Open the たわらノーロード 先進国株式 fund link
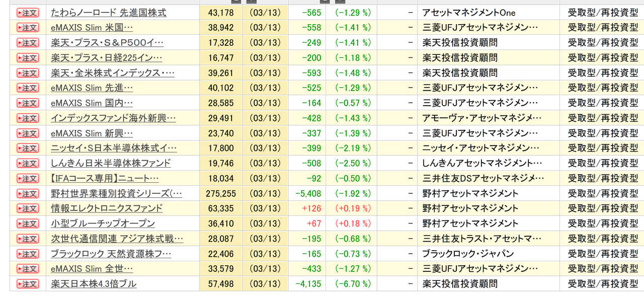The image size is (644, 296). point(109,13)
